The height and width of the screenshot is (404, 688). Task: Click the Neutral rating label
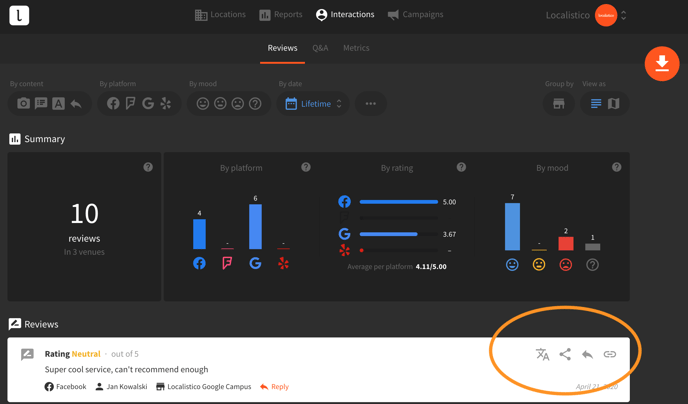click(86, 354)
